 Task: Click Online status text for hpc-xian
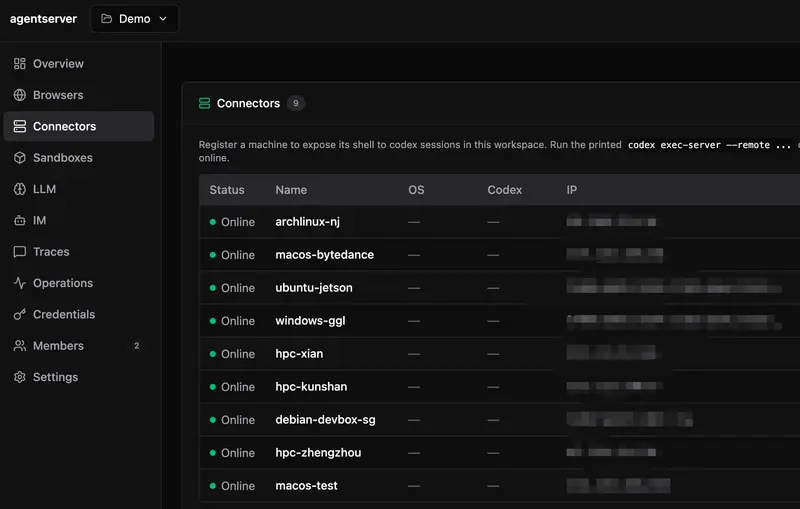[x=238, y=354]
